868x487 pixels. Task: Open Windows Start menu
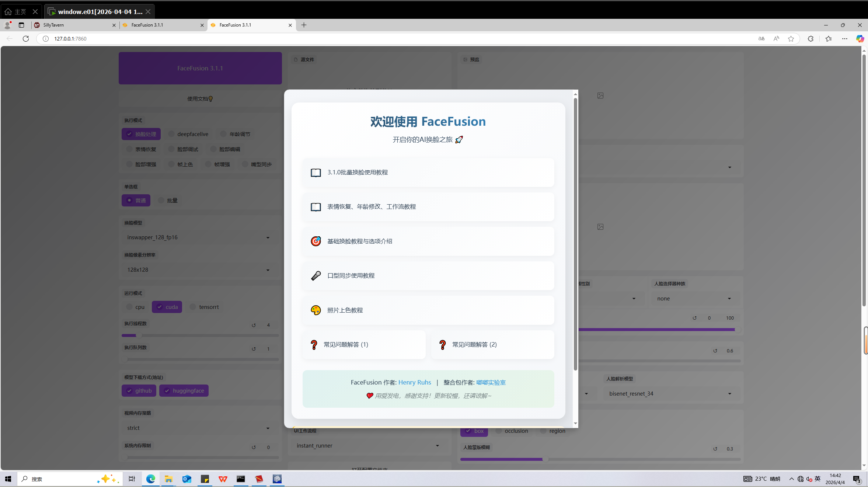coord(8,479)
